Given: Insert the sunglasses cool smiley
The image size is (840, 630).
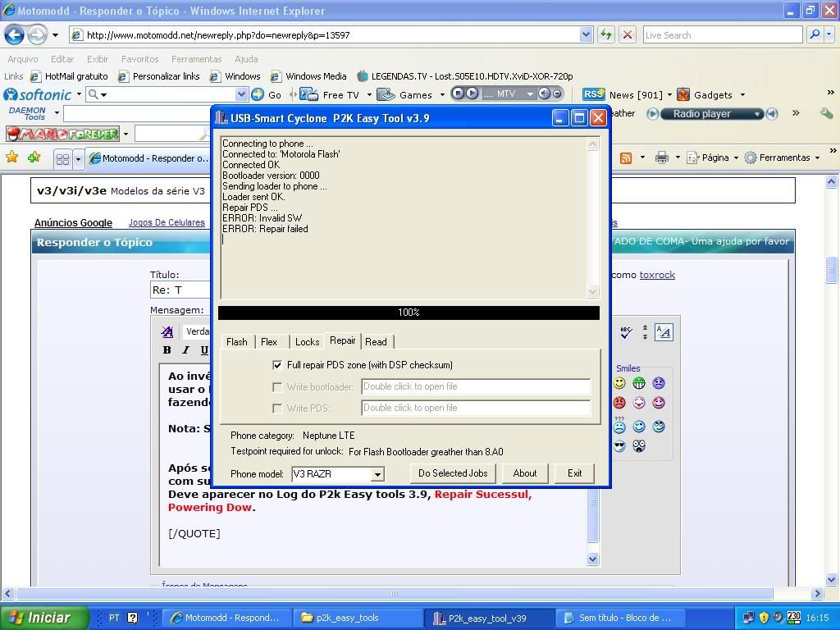Looking at the screenshot, I should (619, 445).
